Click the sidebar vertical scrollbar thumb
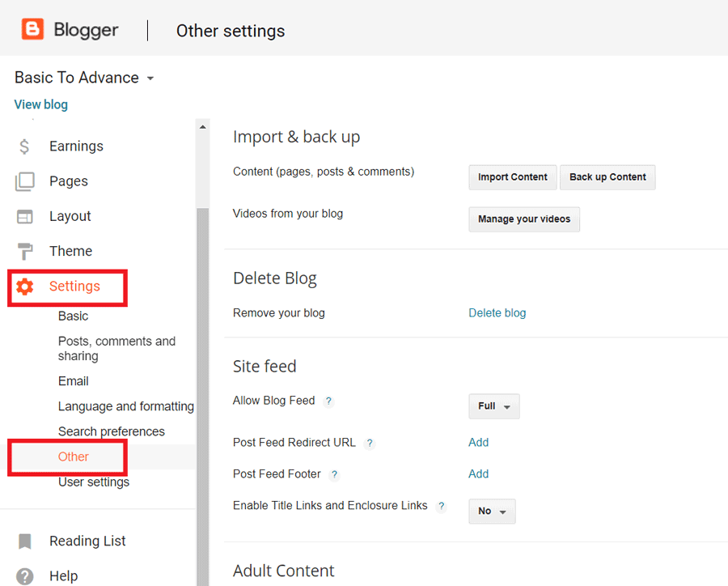The height and width of the screenshot is (586, 728). (x=203, y=395)
